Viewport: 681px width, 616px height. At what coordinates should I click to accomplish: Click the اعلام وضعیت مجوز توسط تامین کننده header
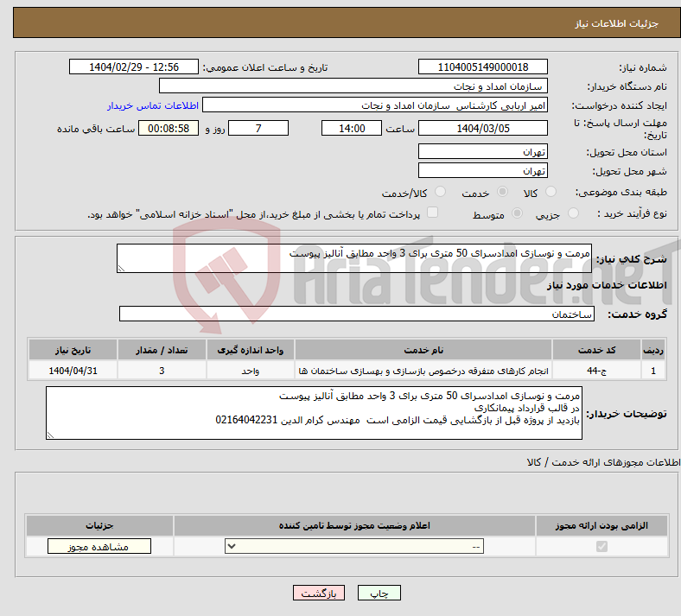click(x=354, y=525)
